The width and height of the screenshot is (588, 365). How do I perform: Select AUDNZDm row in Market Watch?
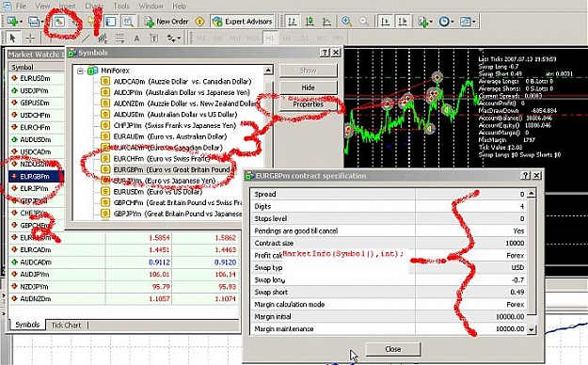(124, 299)
